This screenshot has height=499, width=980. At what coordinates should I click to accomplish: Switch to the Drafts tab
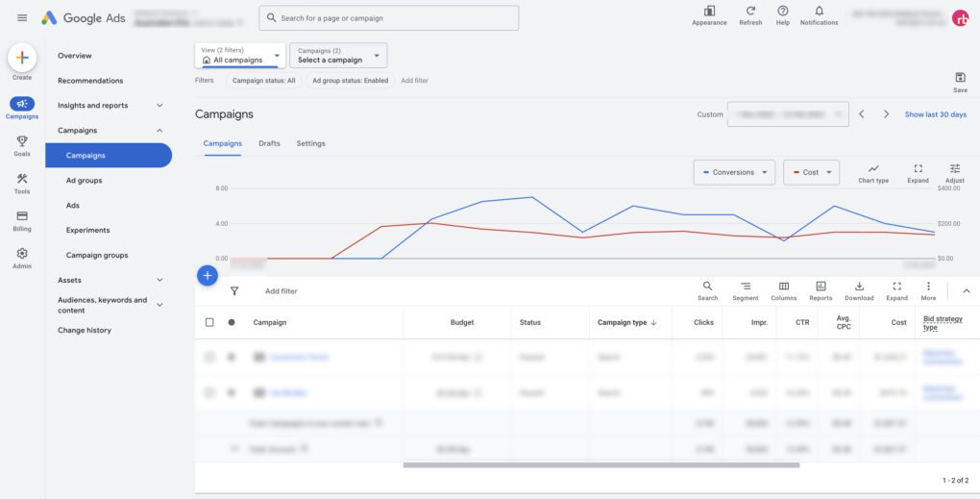click(269, 143)
